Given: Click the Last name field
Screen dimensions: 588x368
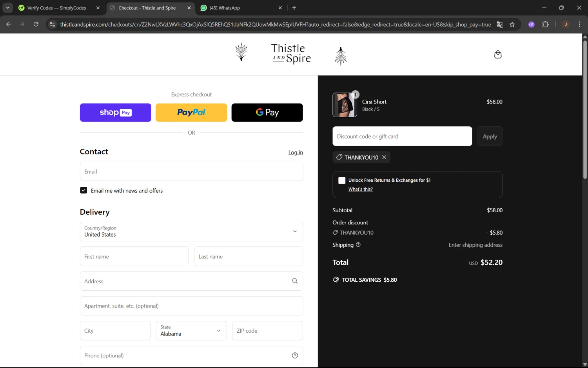Looking at the screenshot, I should tap(249, 257).
